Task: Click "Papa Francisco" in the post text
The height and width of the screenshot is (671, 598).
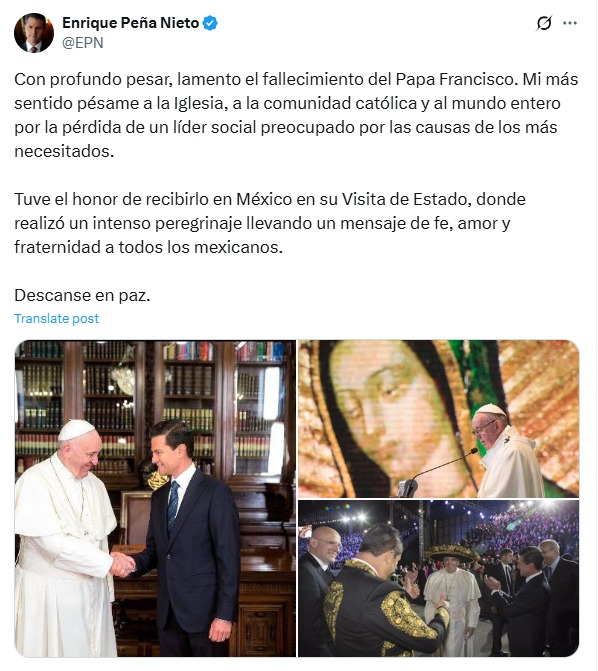Action: [x=454, y=79]
